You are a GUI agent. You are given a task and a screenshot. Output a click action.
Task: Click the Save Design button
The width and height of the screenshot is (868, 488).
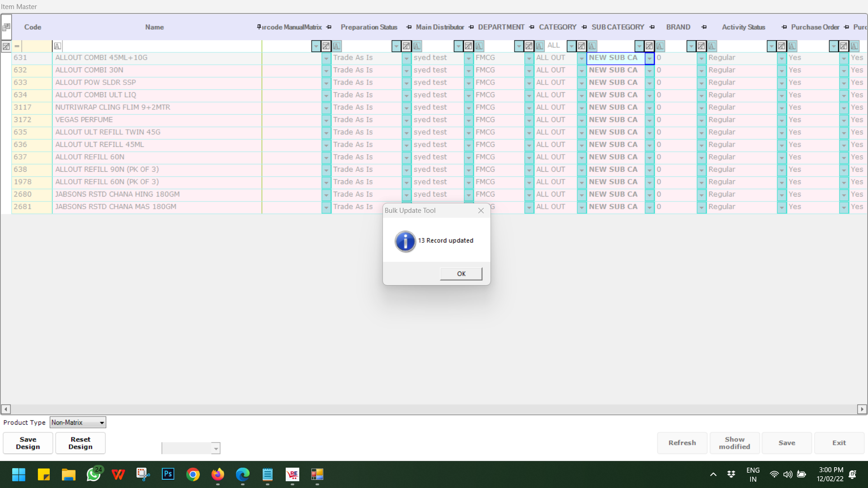pyautogui.click(x=28, y=443)
